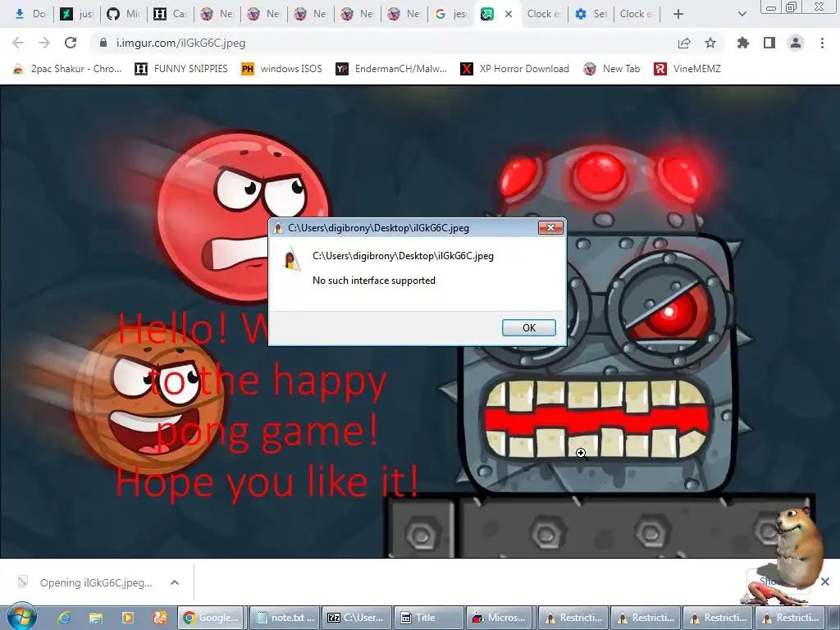Select the note.txt taskbar button
840x630 pixels.
coord(285,618)
